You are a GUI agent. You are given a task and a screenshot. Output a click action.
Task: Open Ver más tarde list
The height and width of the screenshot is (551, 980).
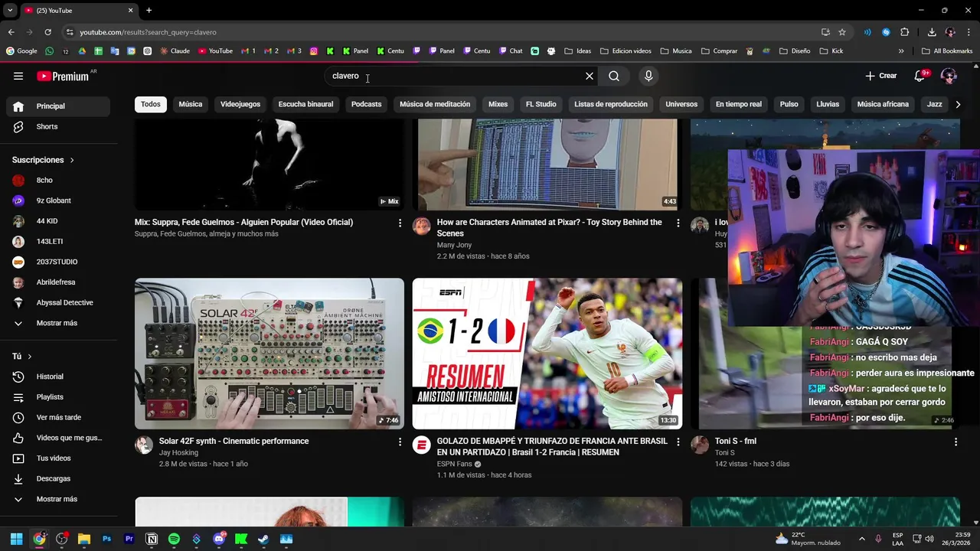point(58,417)
